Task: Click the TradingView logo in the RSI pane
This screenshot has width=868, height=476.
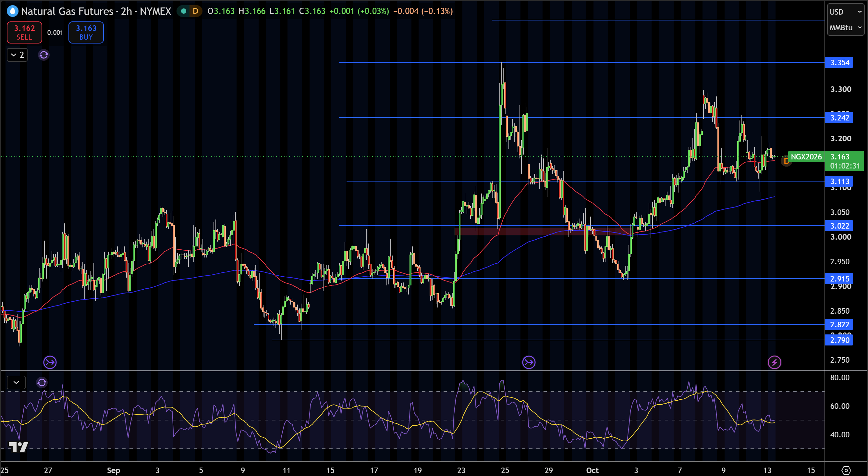Action: [x=18, y=447]
